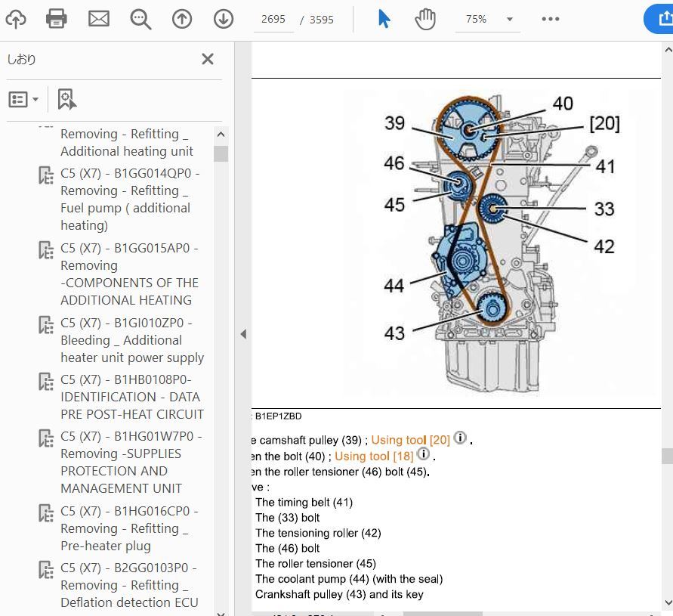
Task: Click the text 'The coolant pump (44)'
Action: pyautogui.click(x=312, y=579)
